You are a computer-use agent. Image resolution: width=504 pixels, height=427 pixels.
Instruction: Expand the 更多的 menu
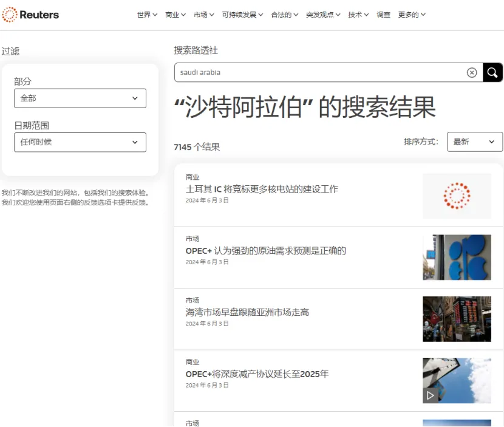coord(412,15)
